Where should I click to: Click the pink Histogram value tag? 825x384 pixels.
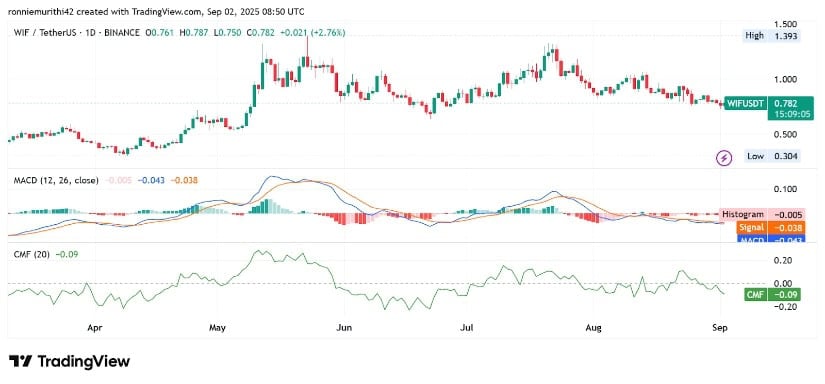(x=743, y=215)
